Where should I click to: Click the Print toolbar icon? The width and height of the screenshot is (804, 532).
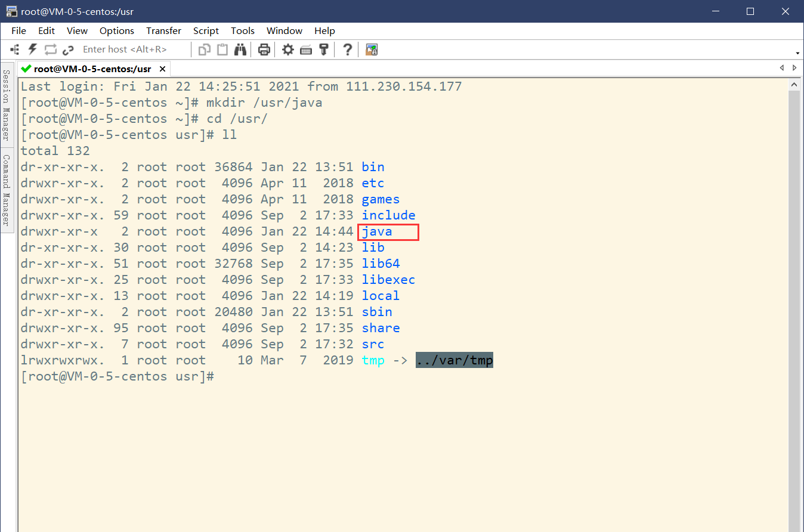(264, 50)
